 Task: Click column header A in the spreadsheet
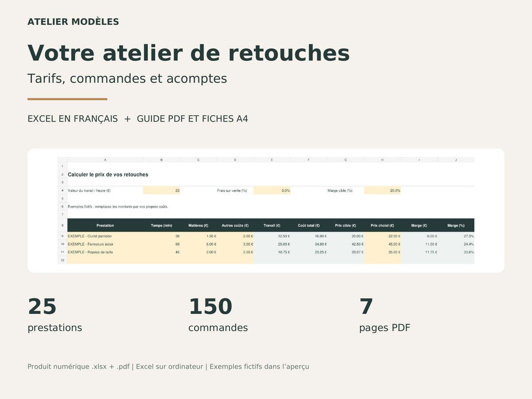(105, 160)
